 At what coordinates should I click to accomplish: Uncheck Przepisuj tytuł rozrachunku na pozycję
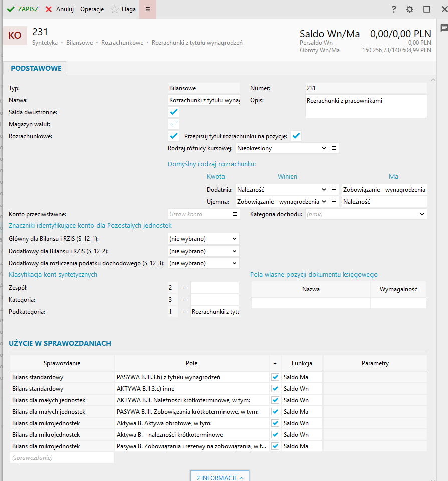click(296, 136)
